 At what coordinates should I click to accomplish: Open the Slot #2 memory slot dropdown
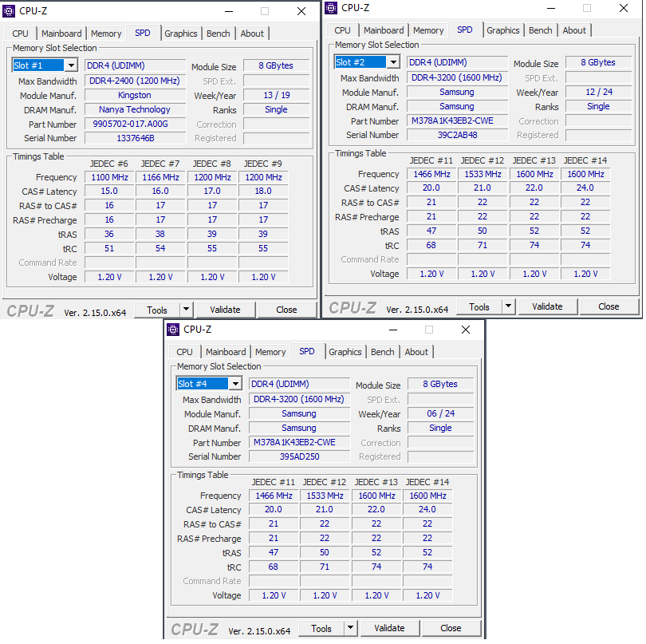393,61
